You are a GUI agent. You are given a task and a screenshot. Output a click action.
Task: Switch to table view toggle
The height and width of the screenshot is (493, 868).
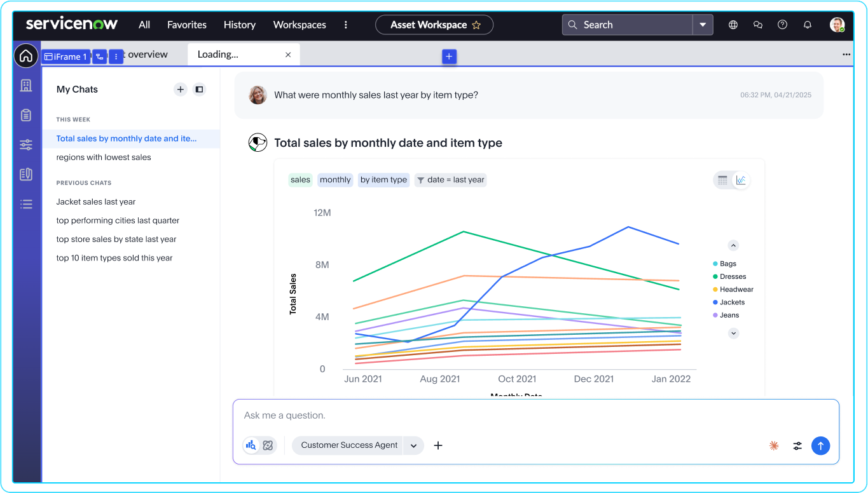[722, 180]
